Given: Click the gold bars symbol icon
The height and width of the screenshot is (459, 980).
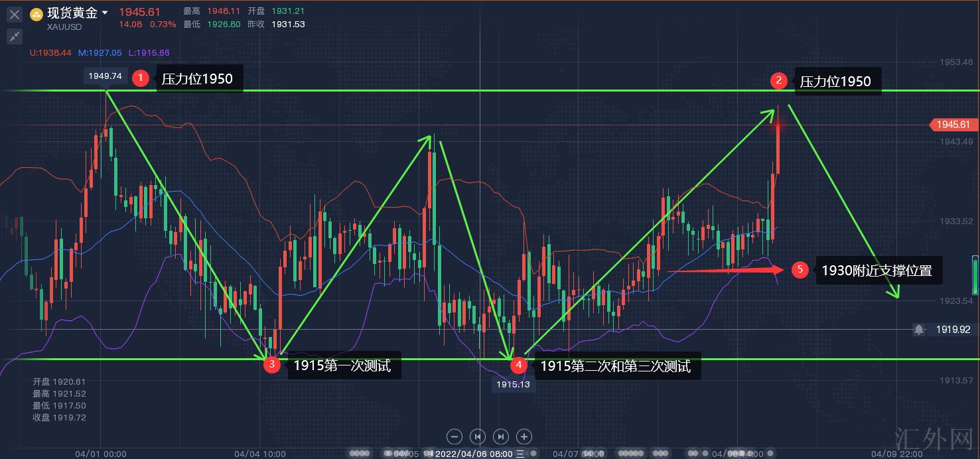Looking at the screenshot, I should click(36, 14).
